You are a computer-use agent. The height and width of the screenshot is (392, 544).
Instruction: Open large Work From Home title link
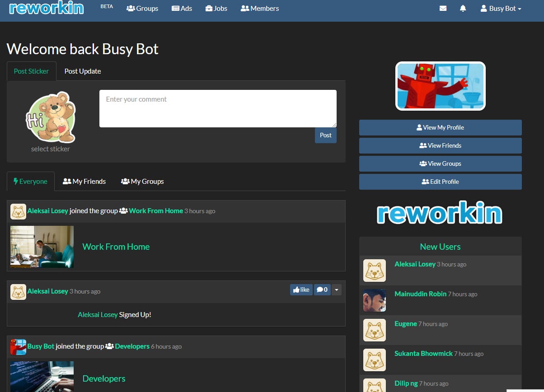116,247
